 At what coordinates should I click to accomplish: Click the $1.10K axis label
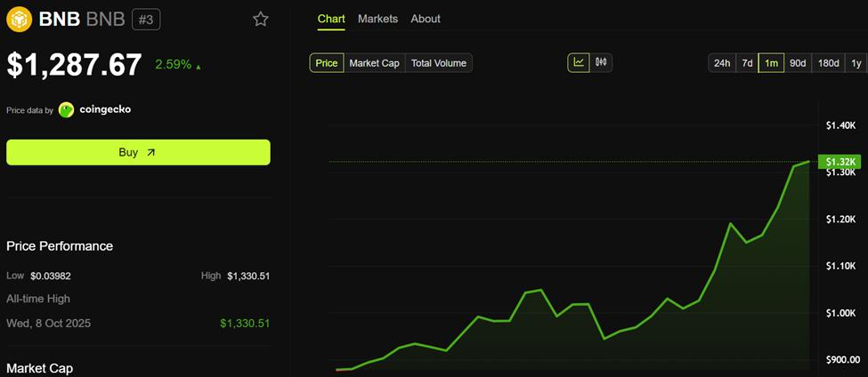point(840,267)
